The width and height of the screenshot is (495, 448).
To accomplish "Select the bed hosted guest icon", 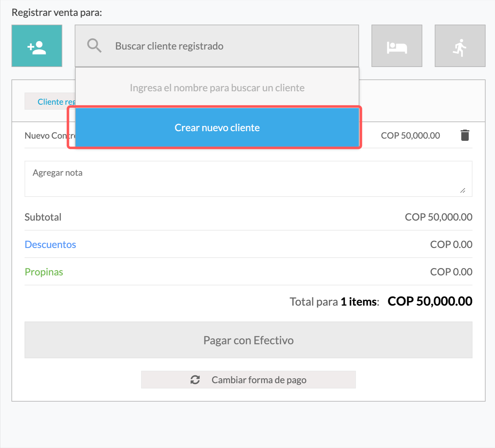I will pos(397,46).
